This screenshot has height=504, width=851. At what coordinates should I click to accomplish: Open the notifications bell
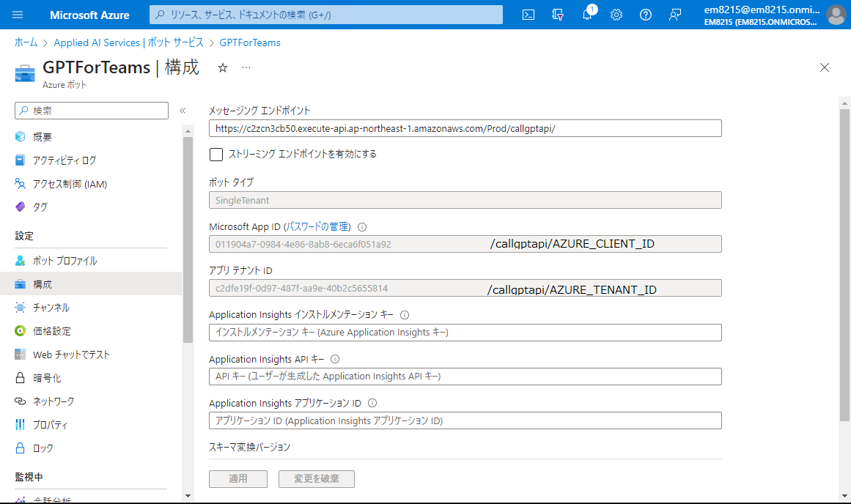[587, 15]
